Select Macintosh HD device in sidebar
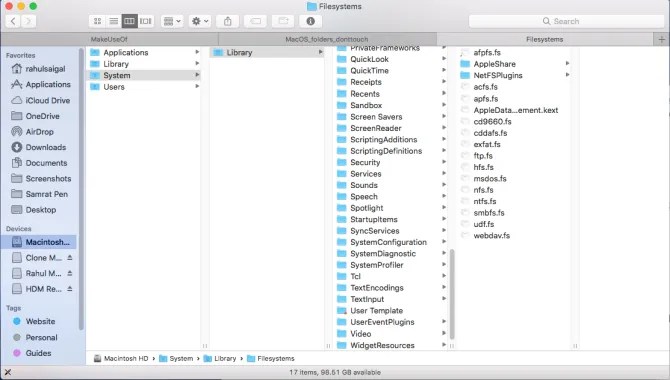 pos(39,242)
